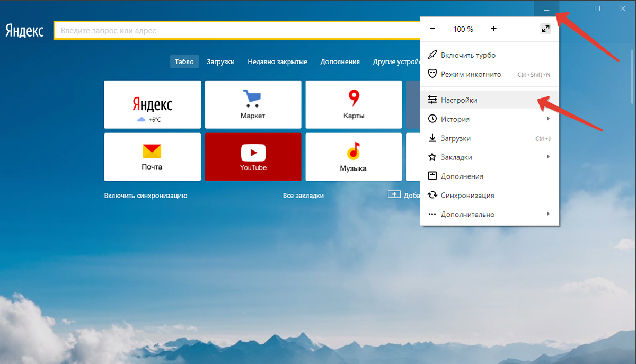The width and height of the screenshot is (636, 364).
Task: Select Дополнения in the dropdown menu
Action: pos(490,176)
